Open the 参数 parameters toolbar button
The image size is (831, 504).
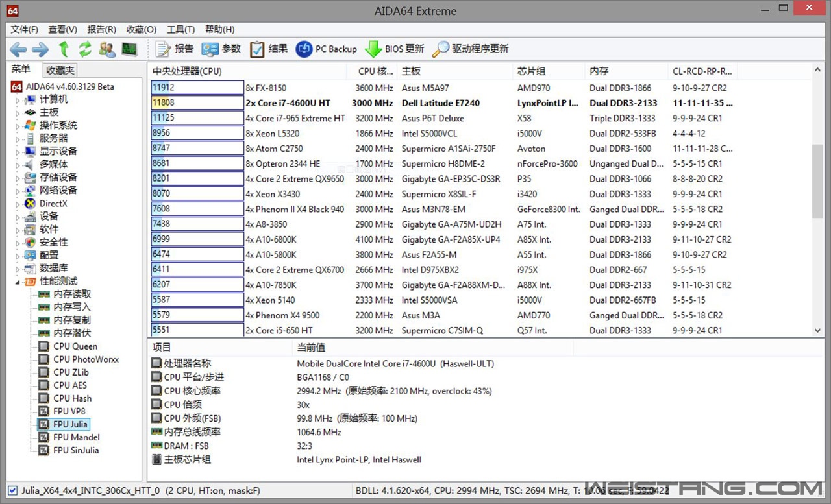pyautogui.click(x=221, y=49)
